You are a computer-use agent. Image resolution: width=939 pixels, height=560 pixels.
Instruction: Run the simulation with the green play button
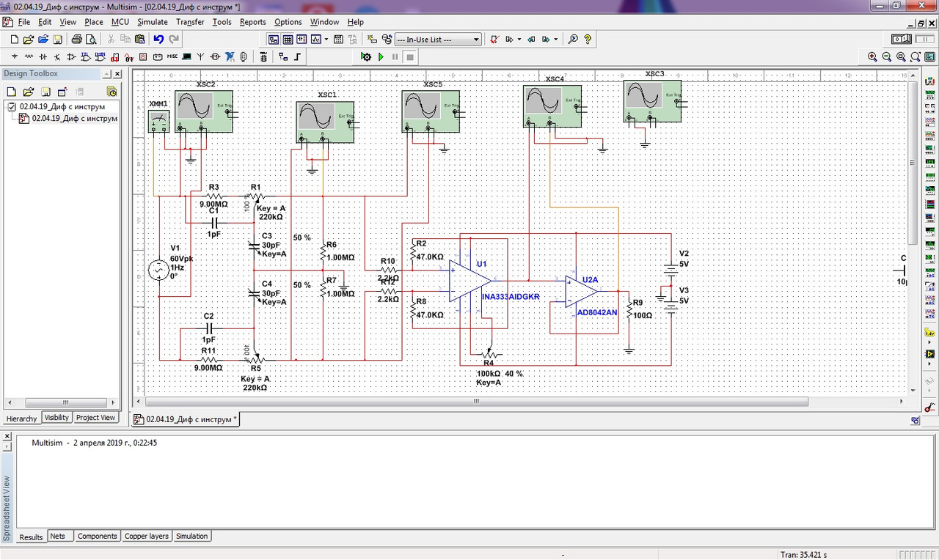point(381,56)
